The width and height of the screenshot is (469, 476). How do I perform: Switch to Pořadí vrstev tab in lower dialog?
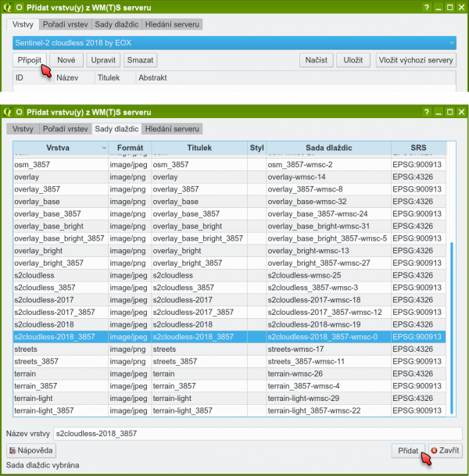pos(64,128)
